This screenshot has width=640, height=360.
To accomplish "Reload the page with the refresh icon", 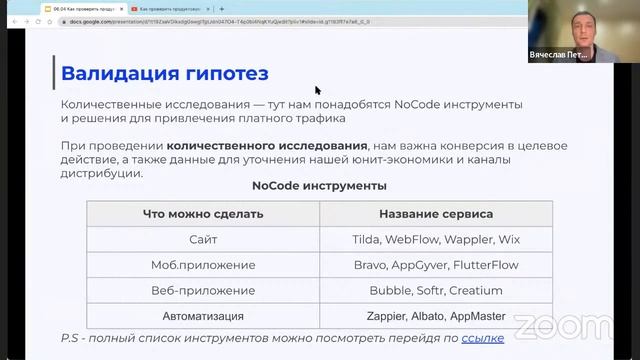I will coord(38,22).
